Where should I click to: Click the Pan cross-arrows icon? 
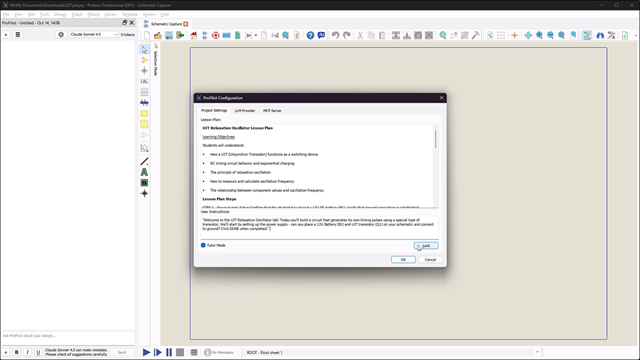528,36
